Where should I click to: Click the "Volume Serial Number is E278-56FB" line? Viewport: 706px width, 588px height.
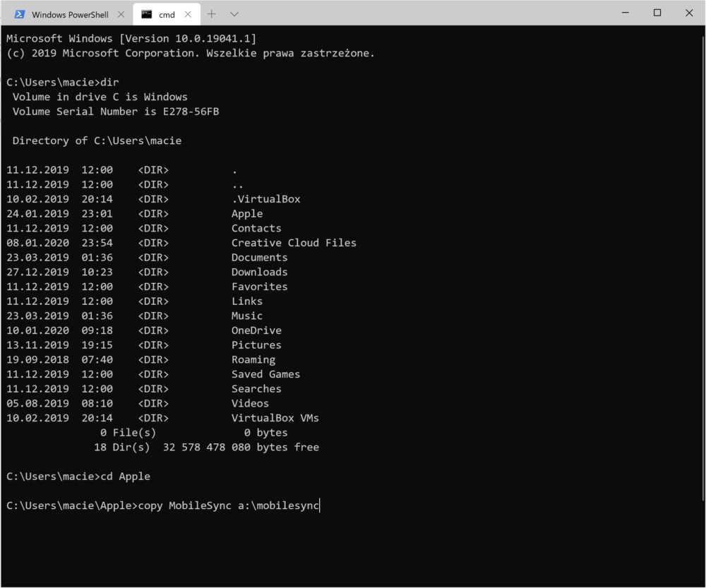pyautogui.click(x=116, y=112)
